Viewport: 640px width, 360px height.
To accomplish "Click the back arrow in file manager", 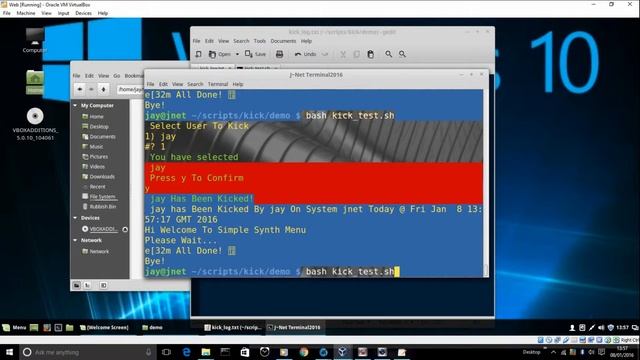I will (80, 89).
